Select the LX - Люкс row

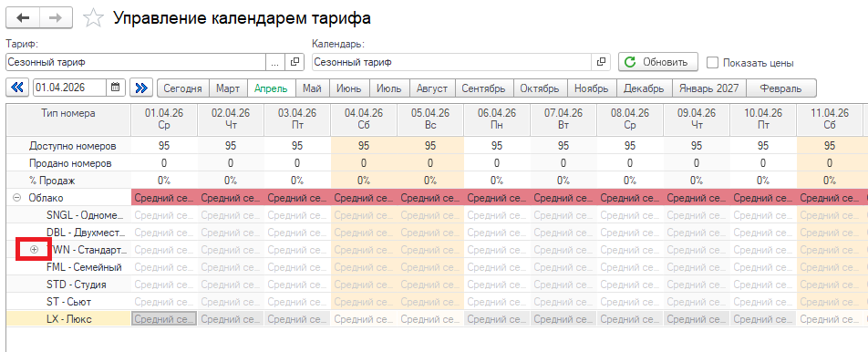point(69,319)
